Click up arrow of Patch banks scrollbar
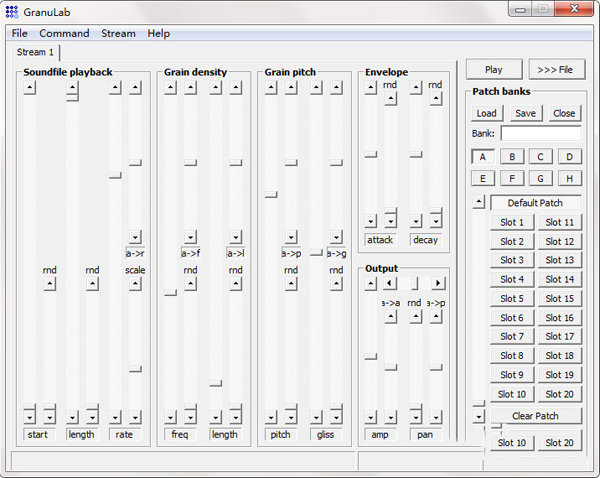This screenshot has width=600, height=478. click(x=478, y=201)
